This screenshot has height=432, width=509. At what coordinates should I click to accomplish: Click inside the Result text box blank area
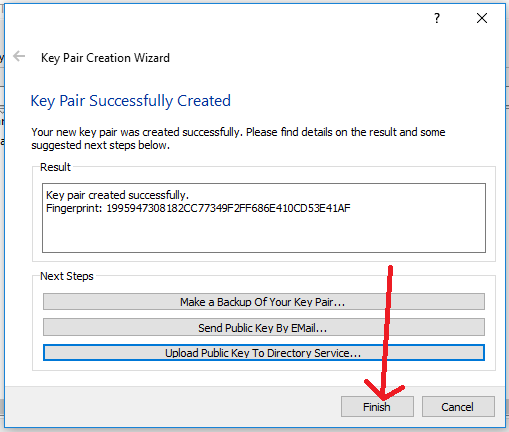pyautogui.click(x=264, y=233)
